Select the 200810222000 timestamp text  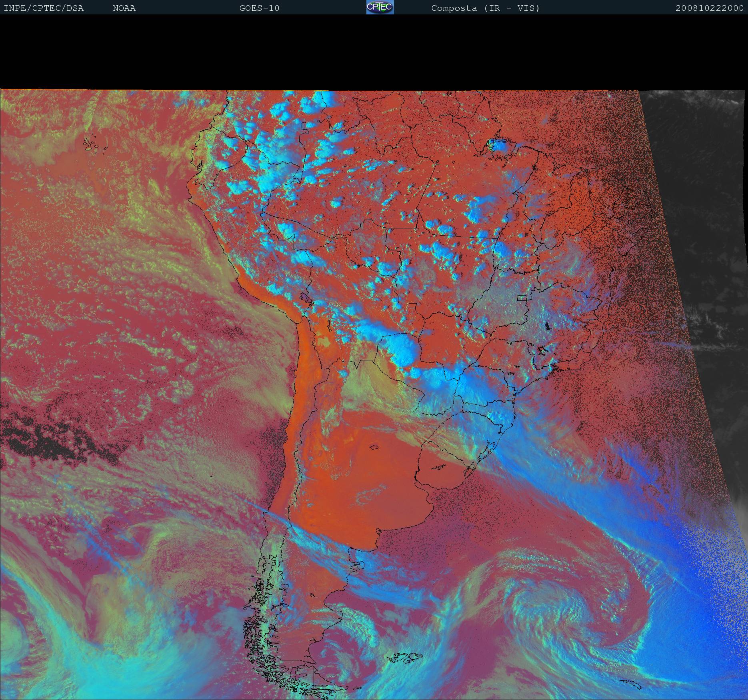pos(709,8)
